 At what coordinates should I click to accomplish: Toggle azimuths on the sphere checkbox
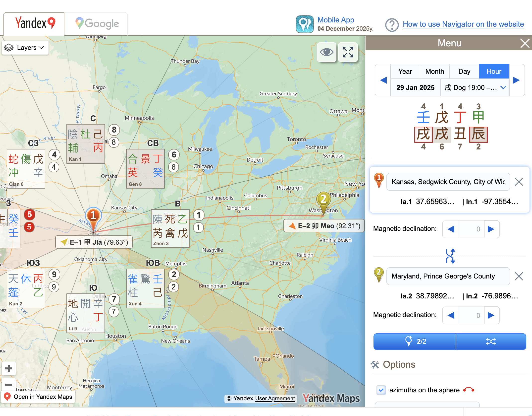[x=381, y=390]
